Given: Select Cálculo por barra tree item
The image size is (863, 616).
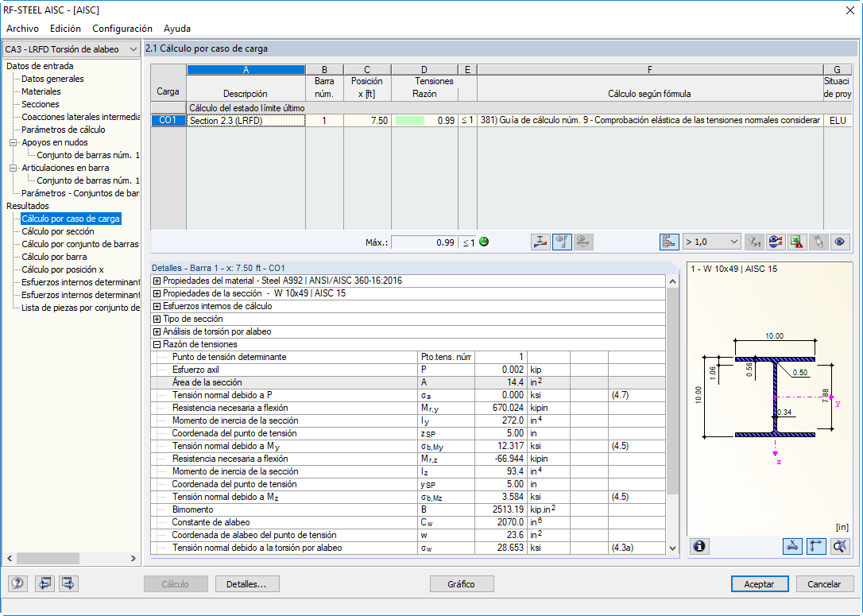Looking at the screenshot, I should point(54,257).
